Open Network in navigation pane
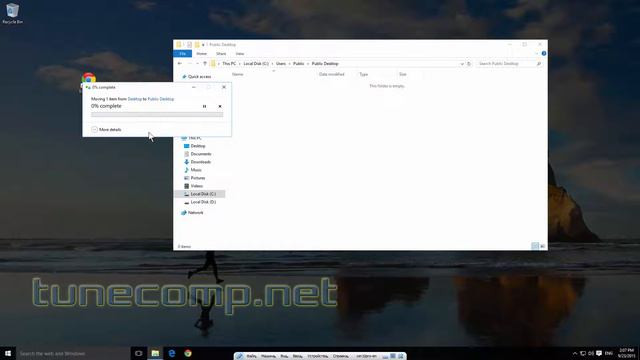The height and width of the screenshot is (360, 640). pyautogui.click(x=192, y=213)
